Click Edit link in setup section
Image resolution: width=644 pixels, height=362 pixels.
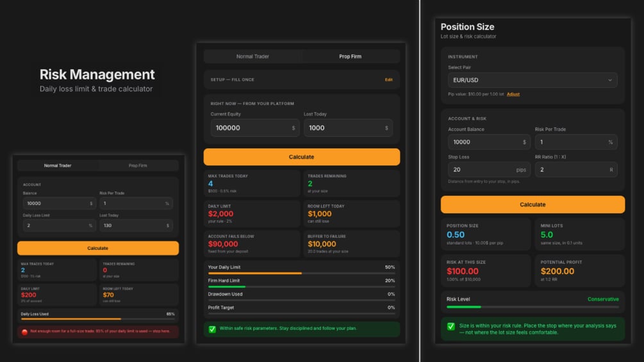[388, 79]
